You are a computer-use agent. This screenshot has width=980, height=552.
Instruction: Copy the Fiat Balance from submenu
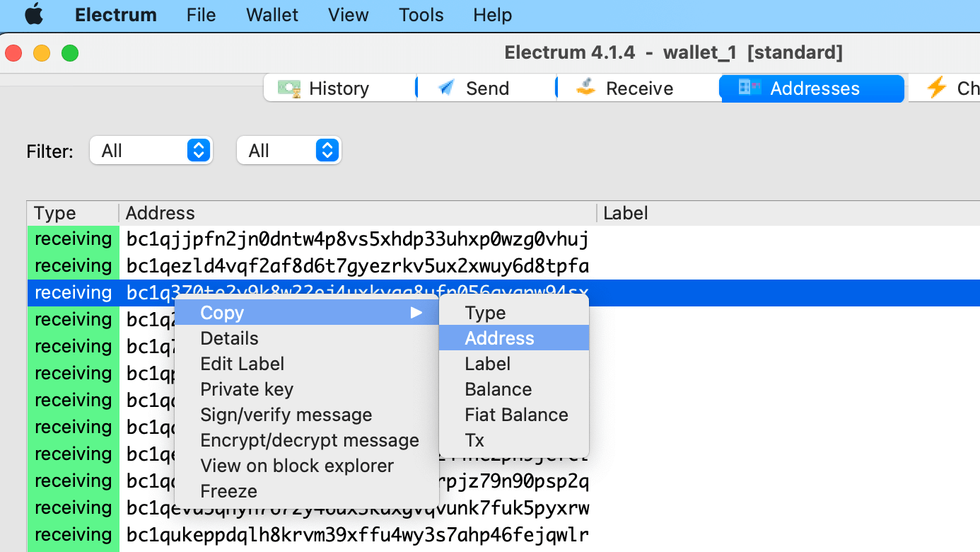pos(514,415)
